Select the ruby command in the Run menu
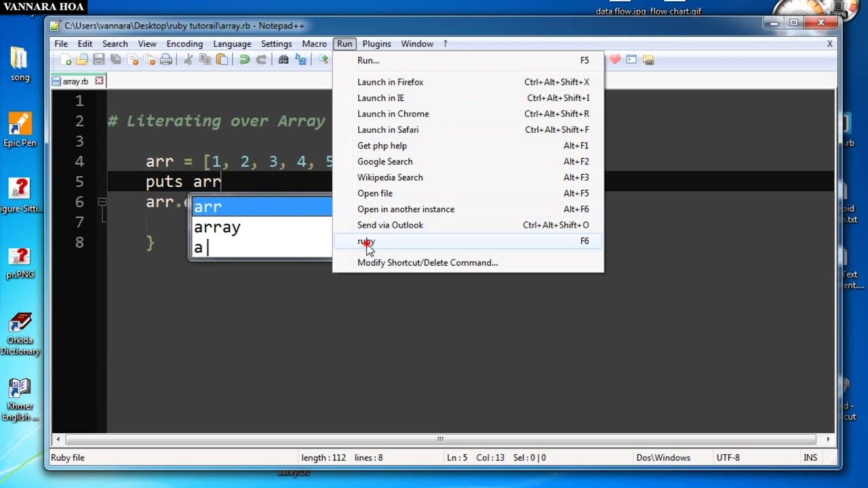 pos(468,241)
